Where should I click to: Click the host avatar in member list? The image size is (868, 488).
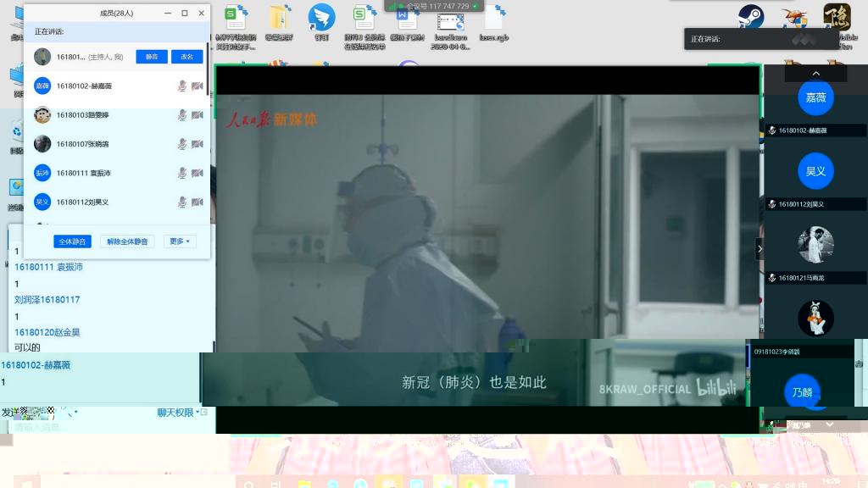coord(42,57)
